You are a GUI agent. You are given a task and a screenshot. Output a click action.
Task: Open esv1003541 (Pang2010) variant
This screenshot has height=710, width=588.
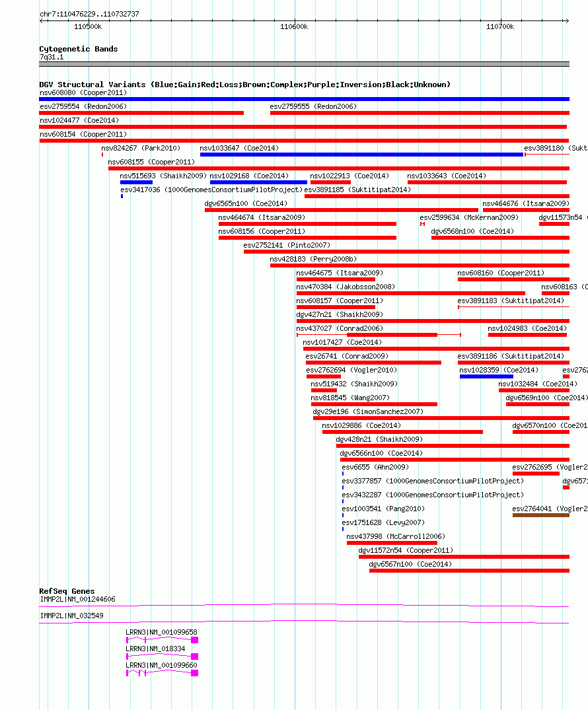click(x=383, y=509)
